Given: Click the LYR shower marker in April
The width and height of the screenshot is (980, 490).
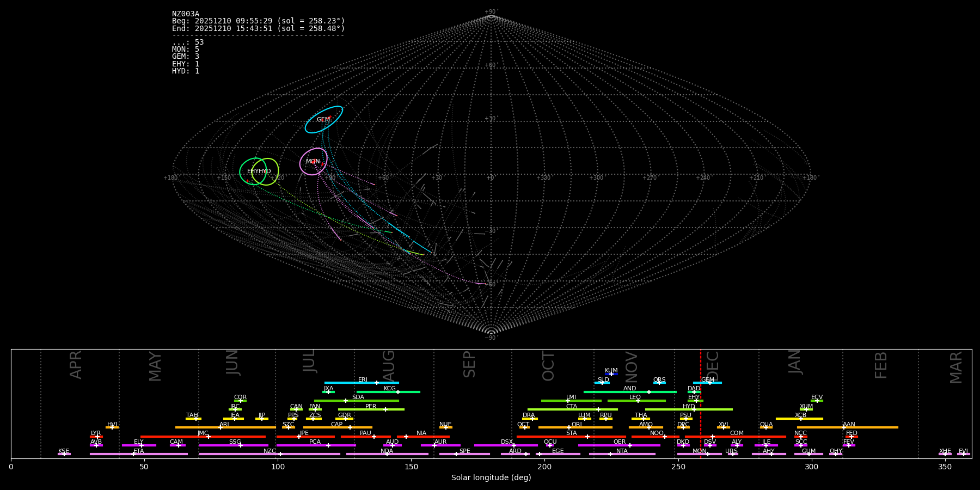Looking at the screenshot, I should [x=97, y=437].
